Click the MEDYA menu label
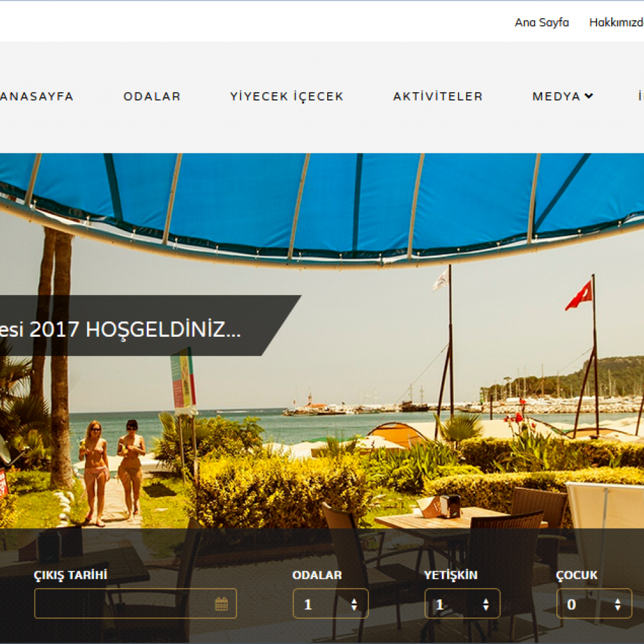 (556, 97)
